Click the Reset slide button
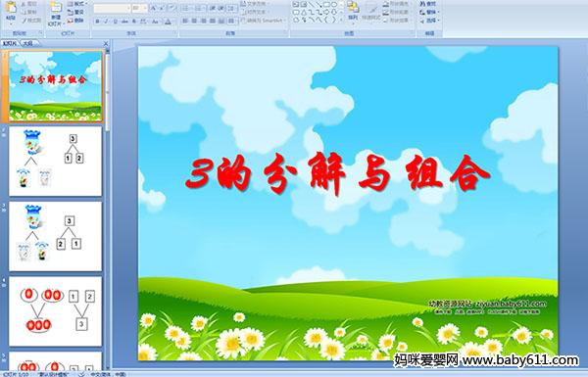Image resolution: width=588 pixels, height=377 pixels. coord(75,13)
